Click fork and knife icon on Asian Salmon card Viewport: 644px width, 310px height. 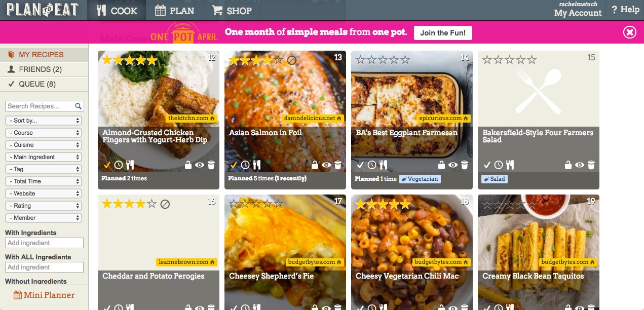click(x=257, y=165)
